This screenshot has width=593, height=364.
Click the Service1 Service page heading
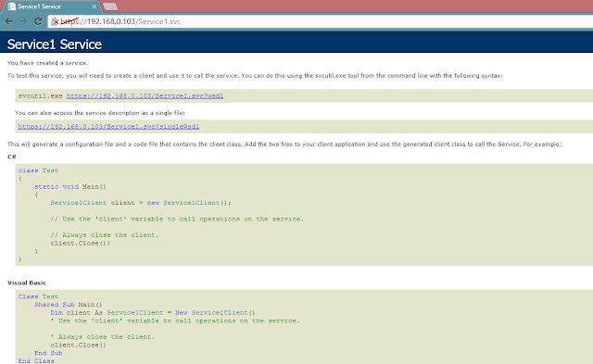tap(55, 44)
